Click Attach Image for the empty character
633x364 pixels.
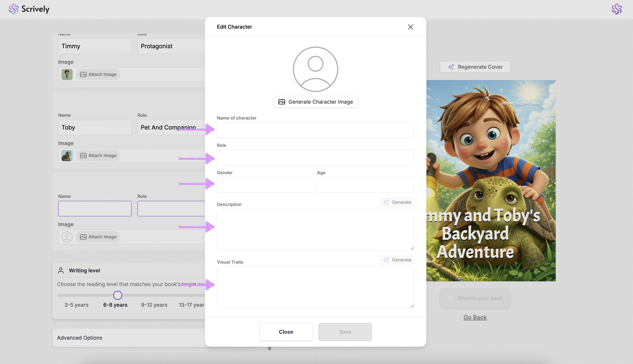tap(98, 237)
